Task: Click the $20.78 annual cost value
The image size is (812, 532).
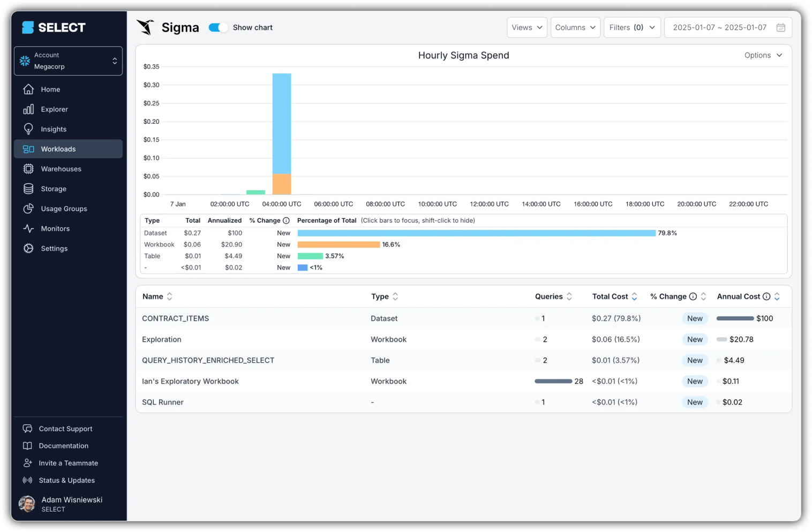Action: pyautogui.click(x=741, y=339)
